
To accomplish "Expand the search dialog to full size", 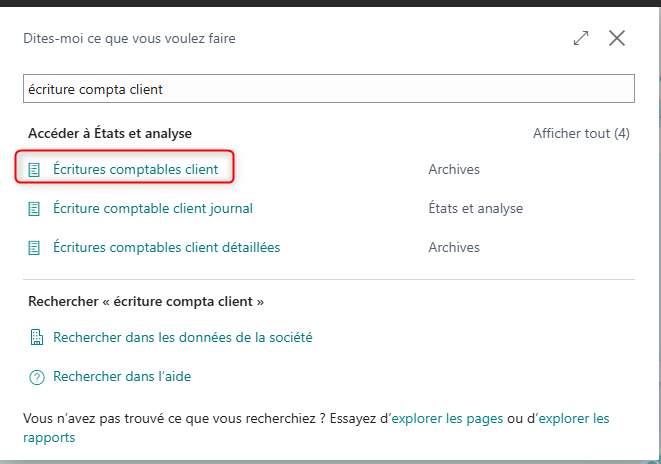I will point(581,39).
